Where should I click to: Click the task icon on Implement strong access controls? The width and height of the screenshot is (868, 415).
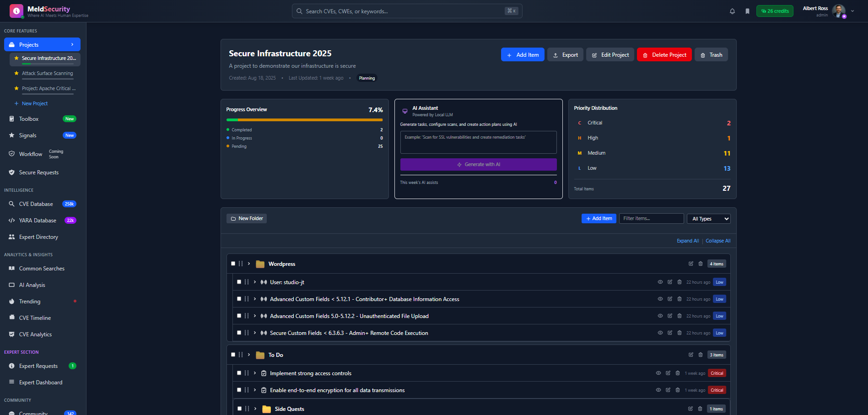coord(264,373)
